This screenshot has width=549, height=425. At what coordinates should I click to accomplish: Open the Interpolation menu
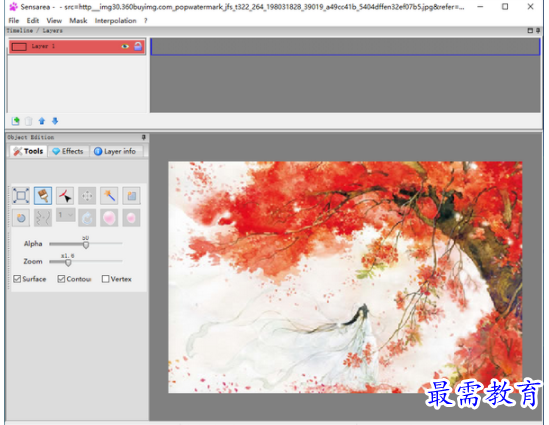coord(116,21)
